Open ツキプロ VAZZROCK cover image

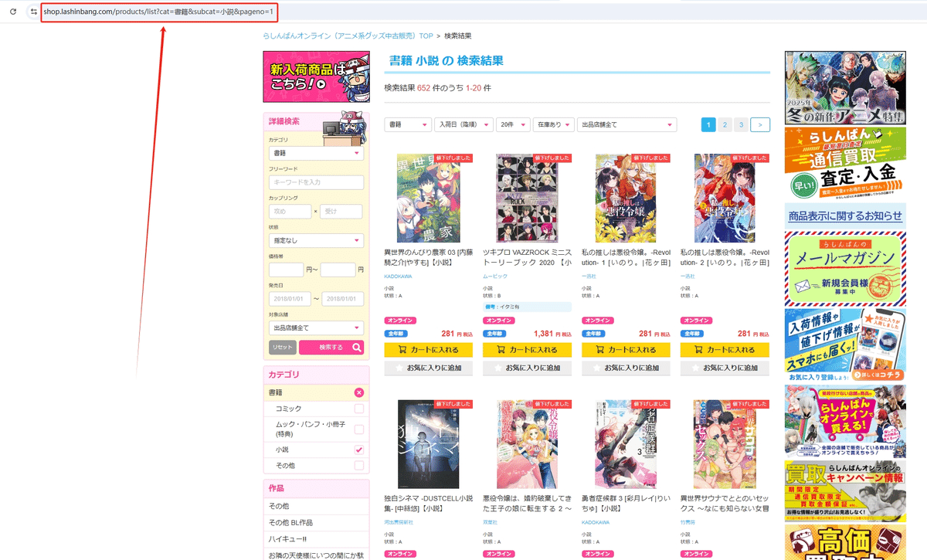click(527, 198)
